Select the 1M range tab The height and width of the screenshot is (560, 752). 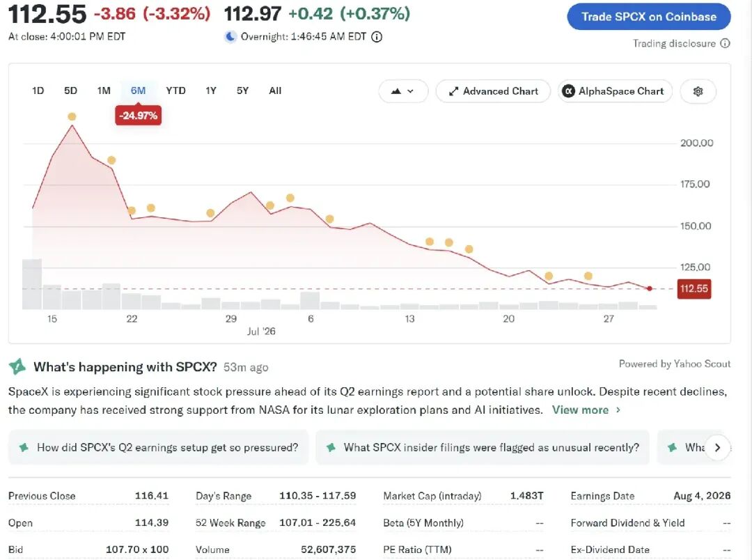coord(104,91)
